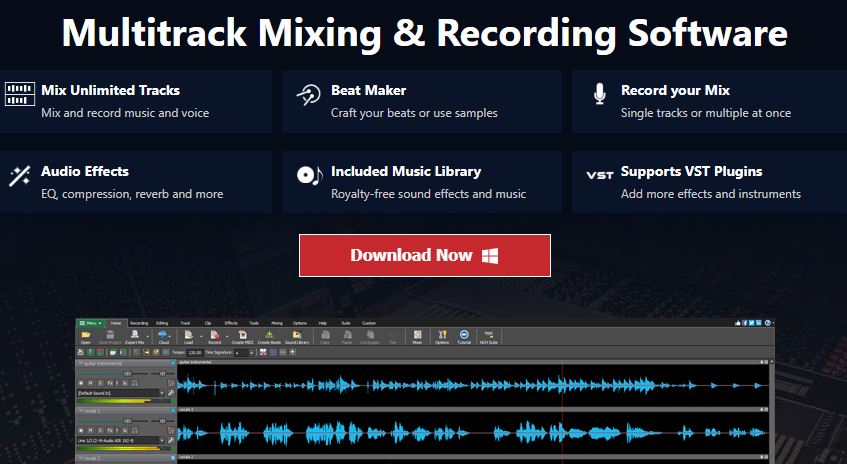Expand the Export Mix dropdown arrow
The width and height of the screenshot is (847, 464).
pyautogui.click(x=147, y=337)
